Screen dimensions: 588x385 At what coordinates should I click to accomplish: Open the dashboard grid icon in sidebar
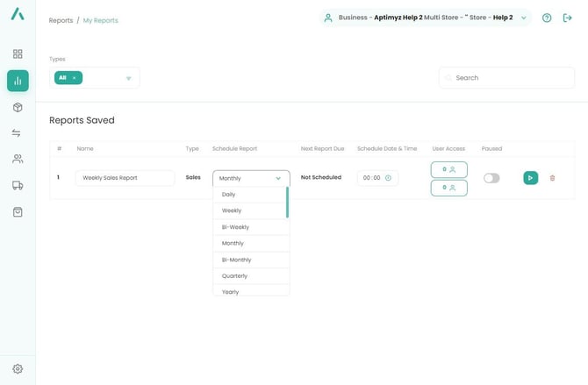[x=18, y=54]
